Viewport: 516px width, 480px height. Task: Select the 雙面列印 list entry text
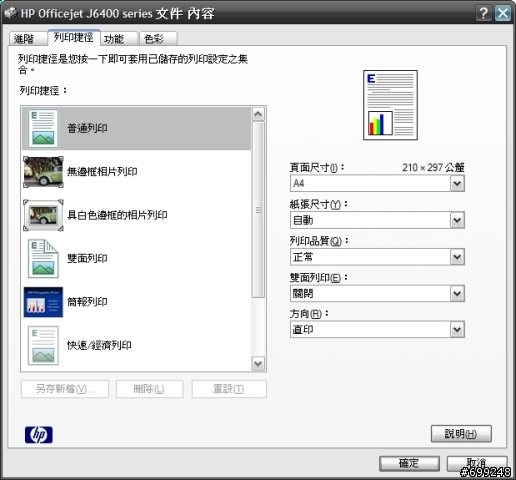pyautogui.click(x=87, y=259)
